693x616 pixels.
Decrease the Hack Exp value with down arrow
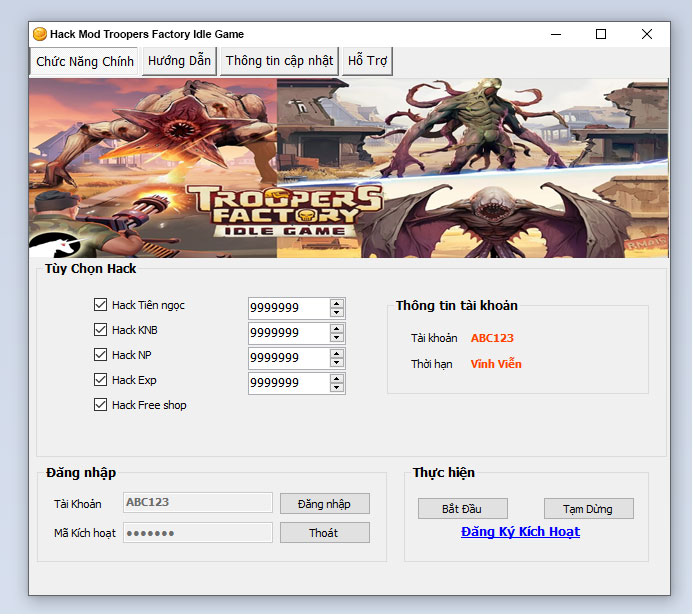[x=337, y=388]
